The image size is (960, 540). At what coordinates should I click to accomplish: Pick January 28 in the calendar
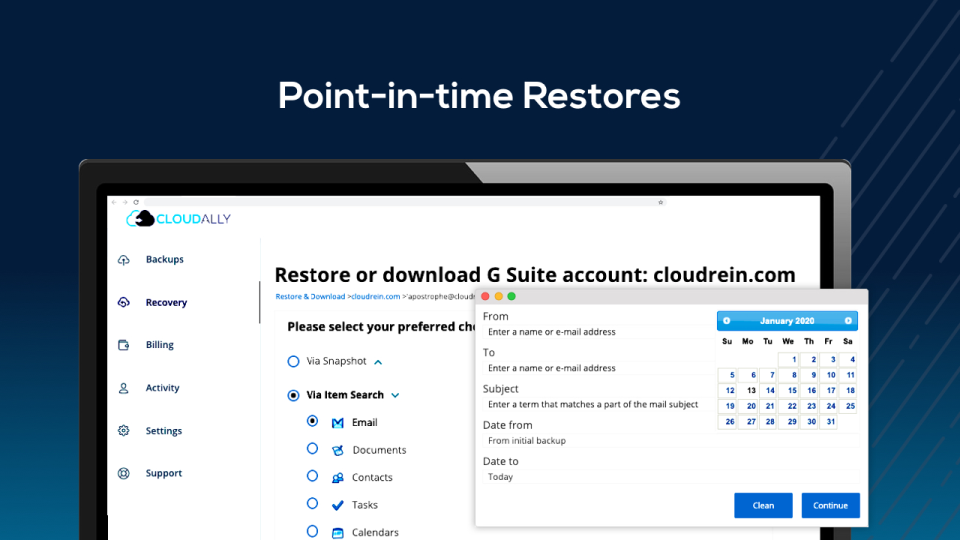click(x=769, y=422)
